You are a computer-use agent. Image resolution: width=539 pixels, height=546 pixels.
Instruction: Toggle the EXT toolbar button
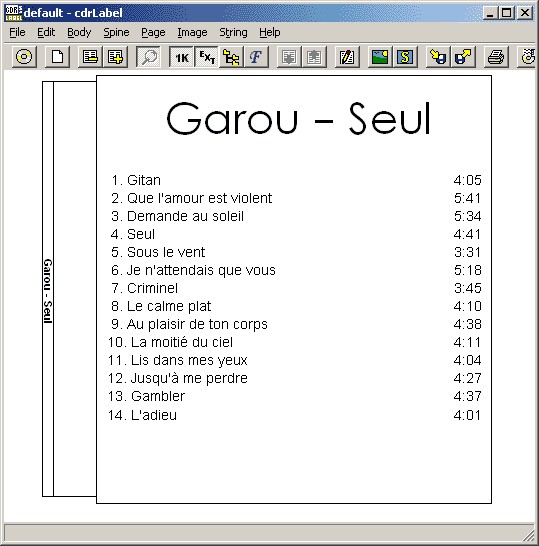coord(206,57)
